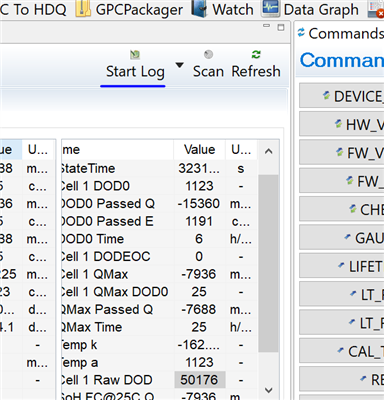Open the dropdown arrow beside Start Log
Viewport: 384px width, 400px height.
click(180, 65)
